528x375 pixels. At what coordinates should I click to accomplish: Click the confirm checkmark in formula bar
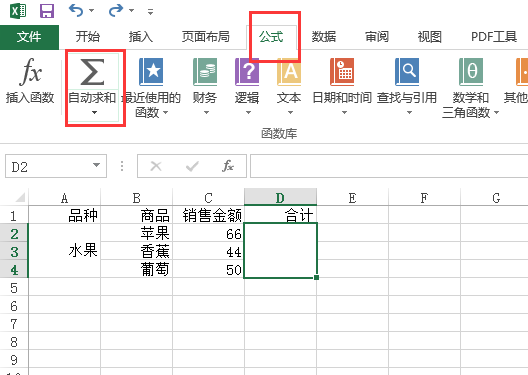click(192, 166)
